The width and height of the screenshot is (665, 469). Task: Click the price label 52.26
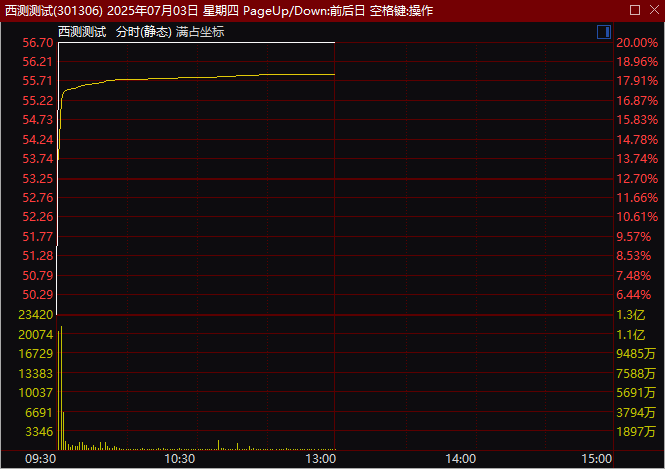pyautogui.click(x=38, y=217)
